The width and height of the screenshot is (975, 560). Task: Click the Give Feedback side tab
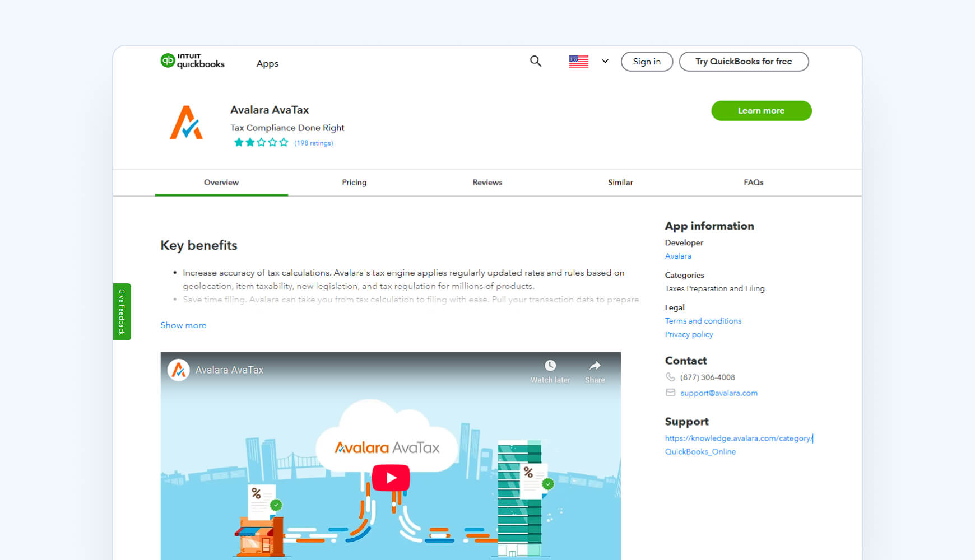(x=122, y=312)
